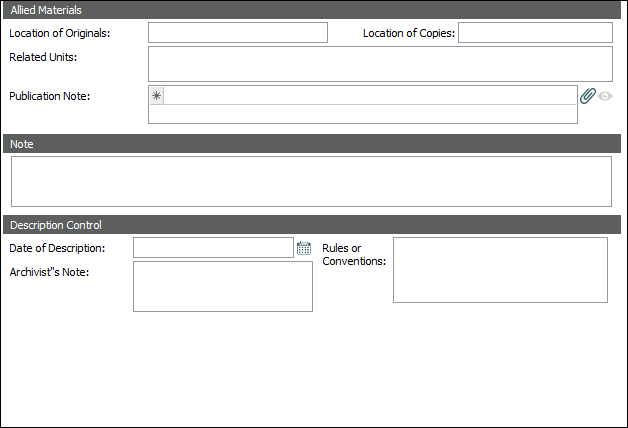Click the Rules or Conventions label
This screenshot has height=428, width=628.
tap(354, 255)
